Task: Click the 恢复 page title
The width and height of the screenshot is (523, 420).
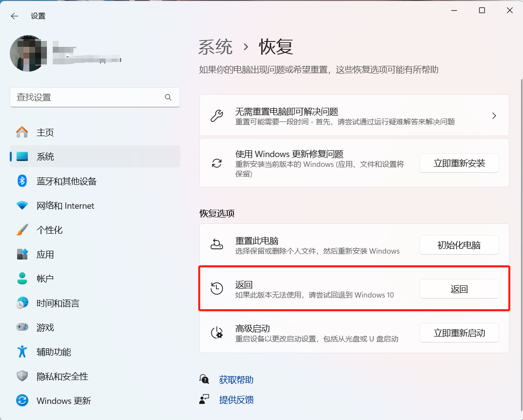Action: [x=276, y=47]
